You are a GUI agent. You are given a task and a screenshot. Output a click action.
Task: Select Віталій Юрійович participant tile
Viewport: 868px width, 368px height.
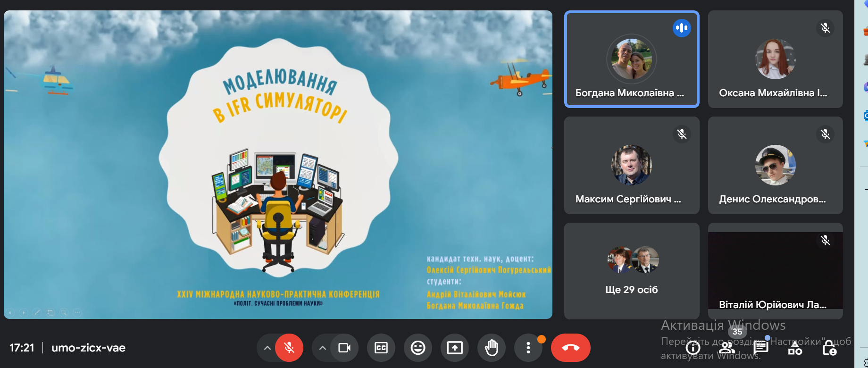point(775,271)
